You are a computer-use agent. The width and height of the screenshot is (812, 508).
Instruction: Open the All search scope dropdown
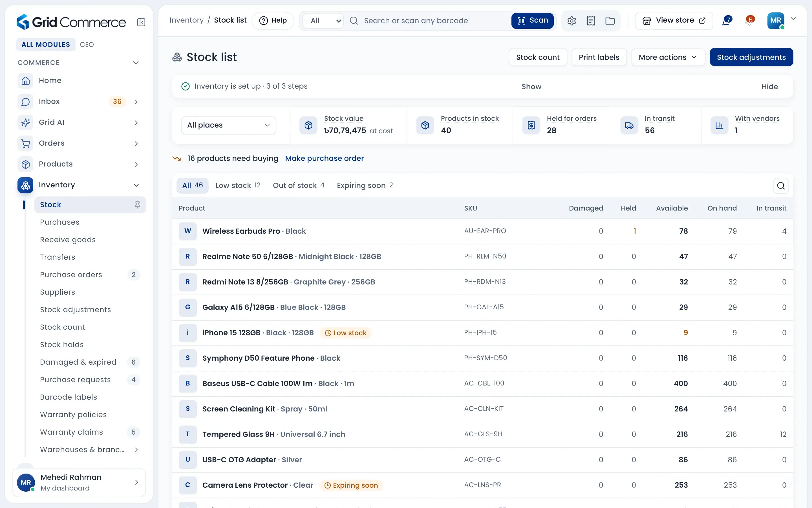point(323,21)
